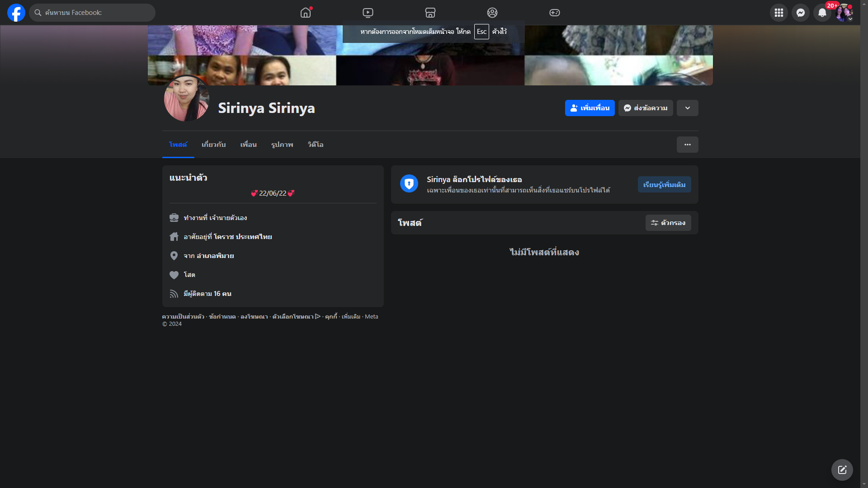868x488 pixels.
Task: Click the เพิ่มเพื่อน add friend button
Action: click(590, 108)
